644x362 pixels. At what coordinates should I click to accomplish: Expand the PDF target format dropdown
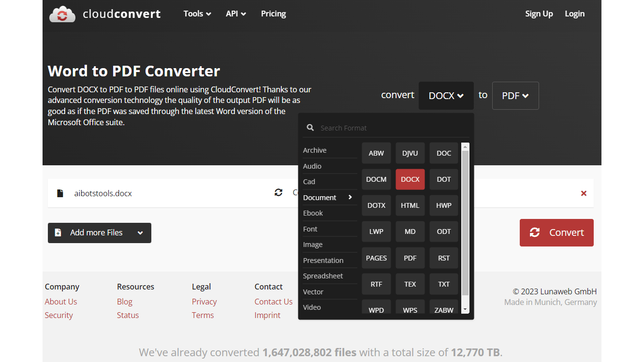click(x=515, y=96)
